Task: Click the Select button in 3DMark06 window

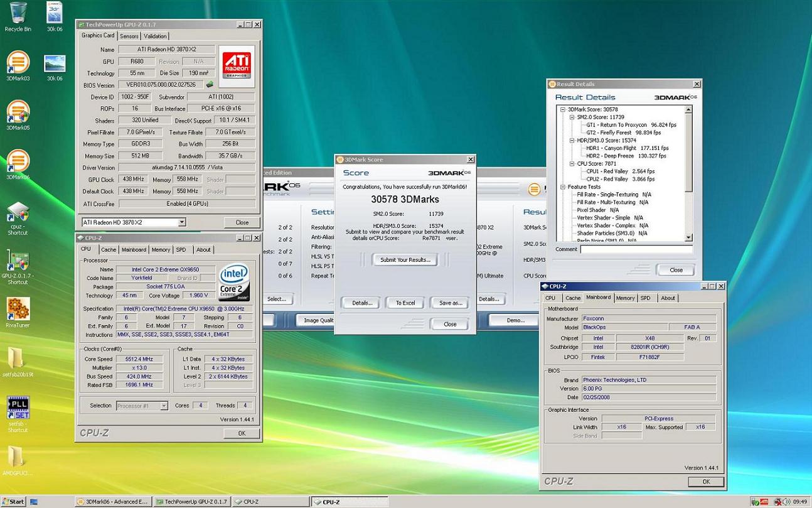Action: (277, 299)
